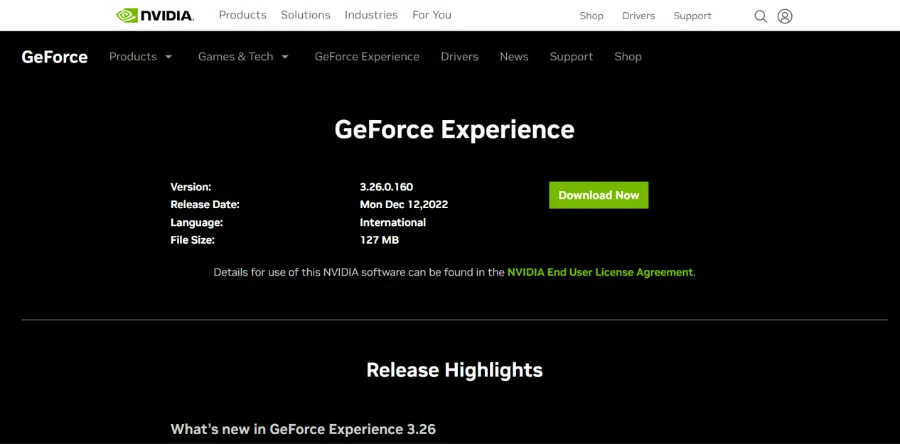Select the 127 MB file size value
The height and width of the screenshot is (444, 900).
[x=379, y=240]
